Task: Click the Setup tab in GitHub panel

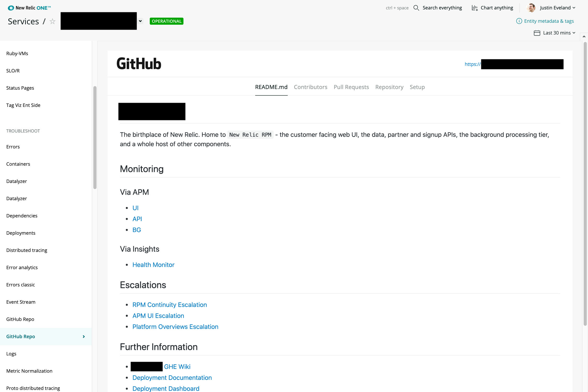Action: pos(417,87)
